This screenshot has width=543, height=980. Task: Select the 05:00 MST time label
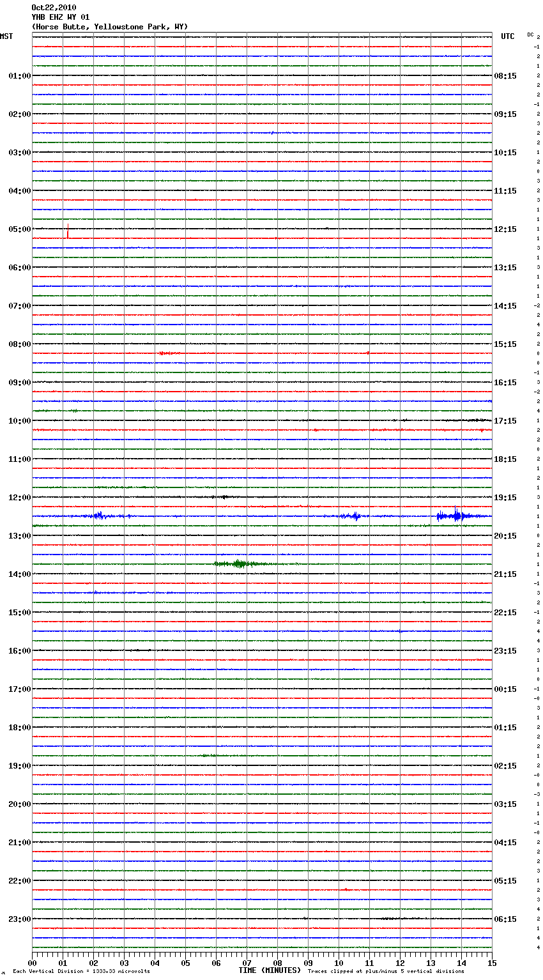pos(20,229)
